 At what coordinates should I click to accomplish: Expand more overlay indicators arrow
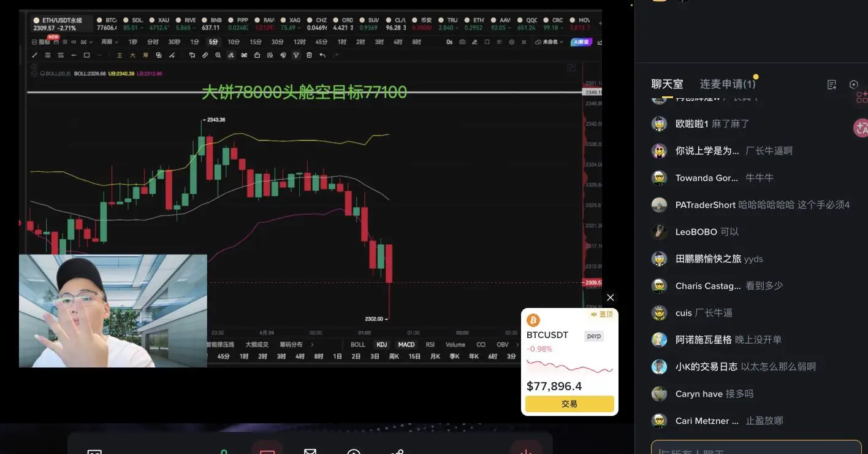[312, 345]
